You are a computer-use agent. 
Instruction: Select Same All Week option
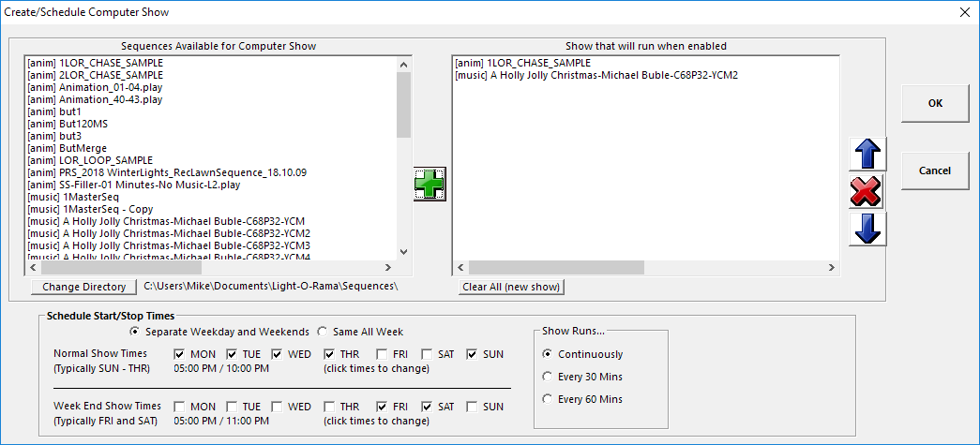coord(323,332)
